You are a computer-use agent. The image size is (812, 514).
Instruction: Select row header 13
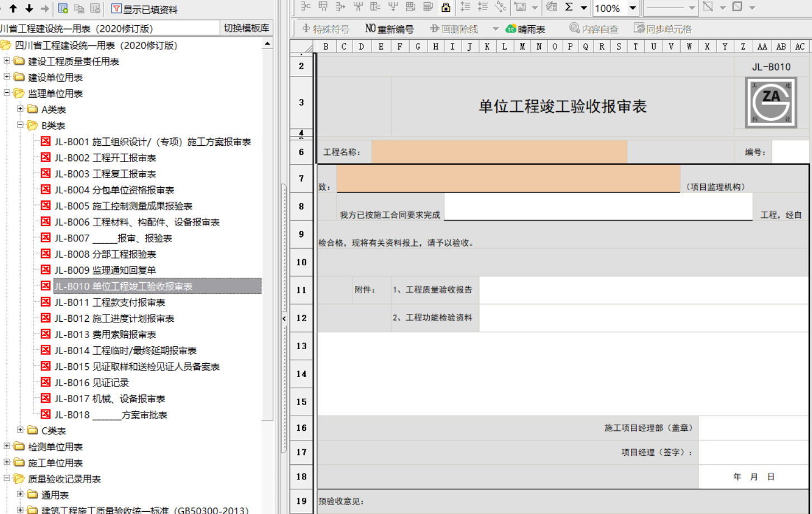tap(302, 346)
